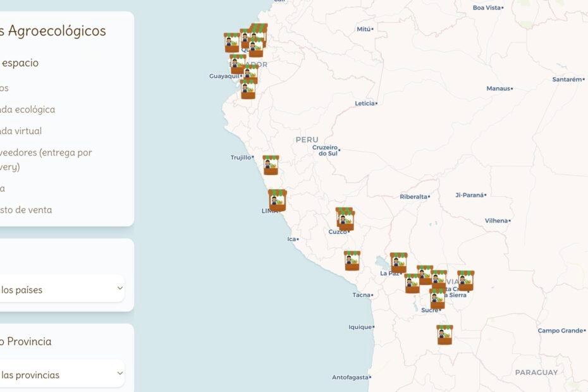588x392 pixels.
Task: Click the market stall marker beside La Paz
Action: [398, 262]
